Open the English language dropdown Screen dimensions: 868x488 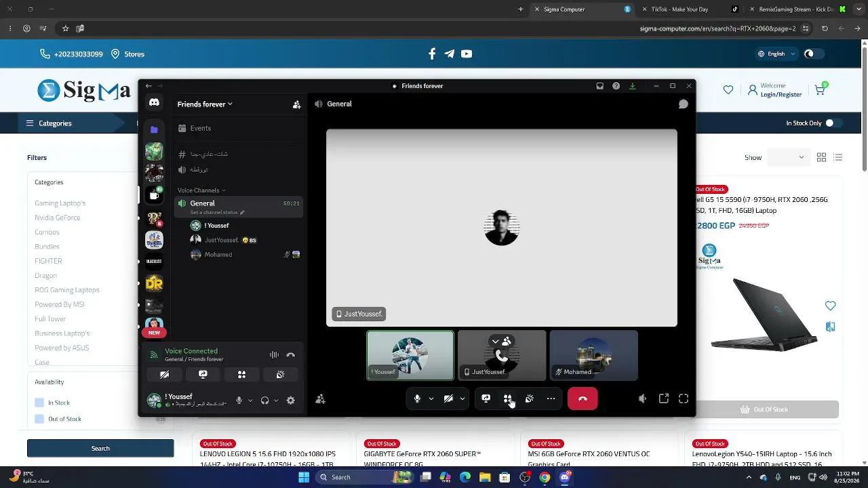(776, 54)
